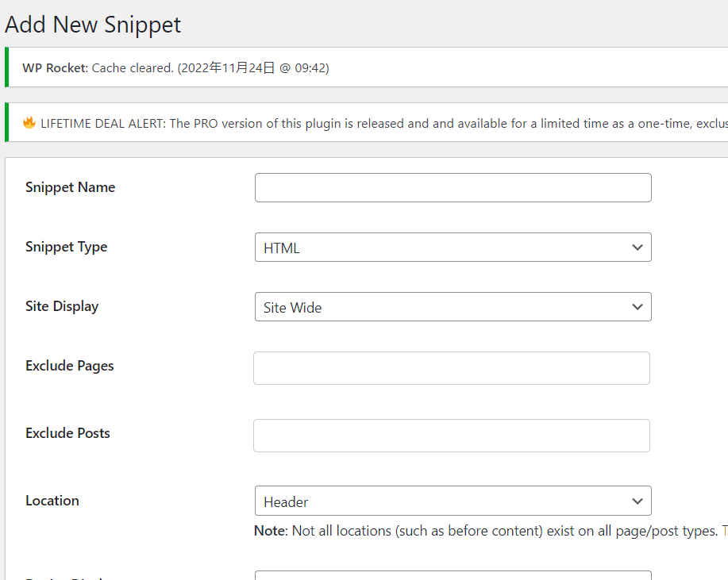Click the Exclude Posts label
Image resolution: width=728 pixels, height=580 pixels.
(67, 433)
